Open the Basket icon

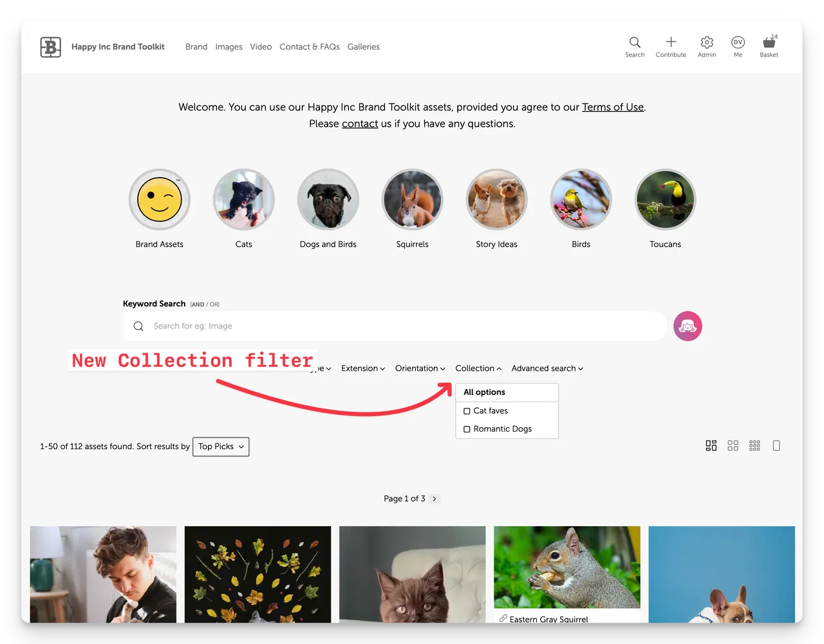coord(769,42)
